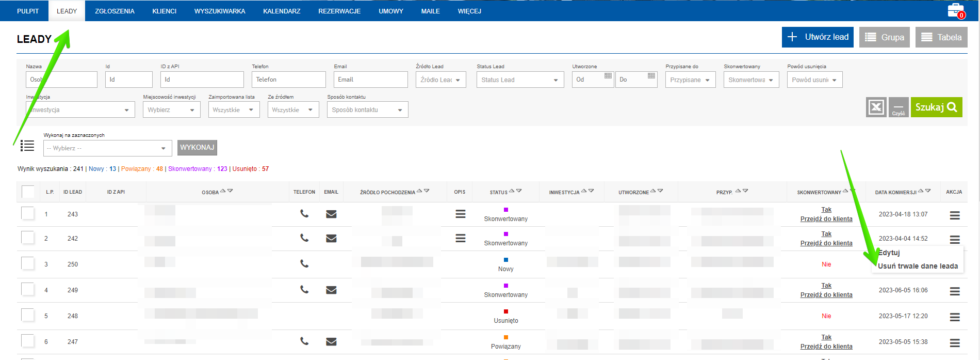
Task: Go to the PULPIT tab
Action: (x=28, y=11)
